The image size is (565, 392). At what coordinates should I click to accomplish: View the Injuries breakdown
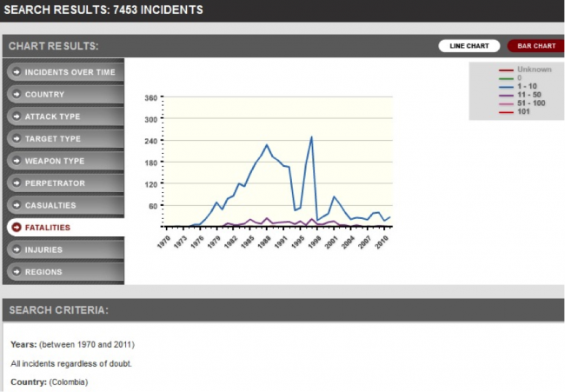click(65, 249)
